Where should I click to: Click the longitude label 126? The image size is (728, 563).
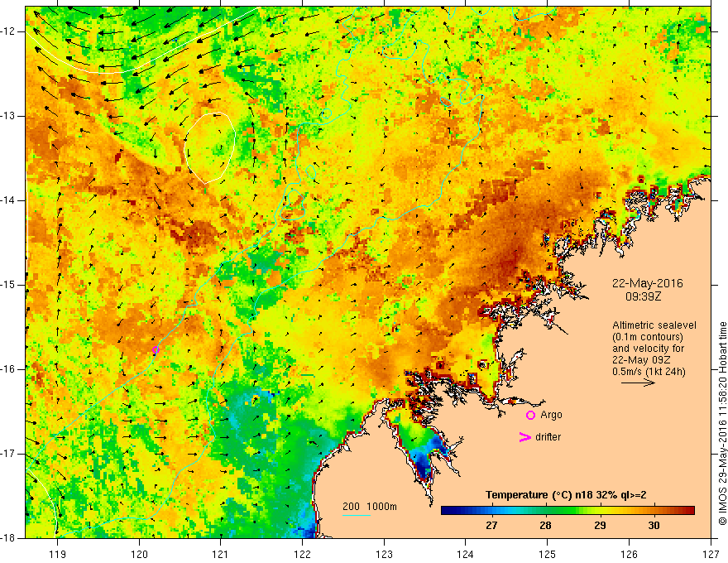click(629, 554)
